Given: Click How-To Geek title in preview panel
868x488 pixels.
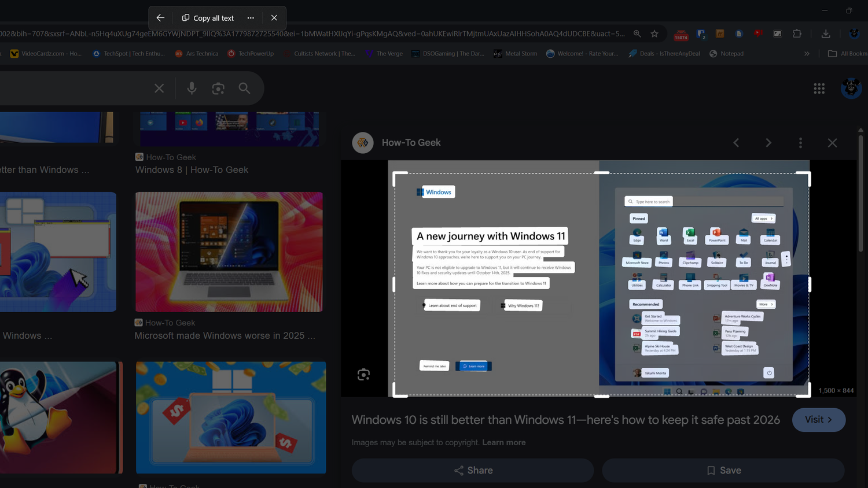Looking at the screenshot, I should coord(411,143).
